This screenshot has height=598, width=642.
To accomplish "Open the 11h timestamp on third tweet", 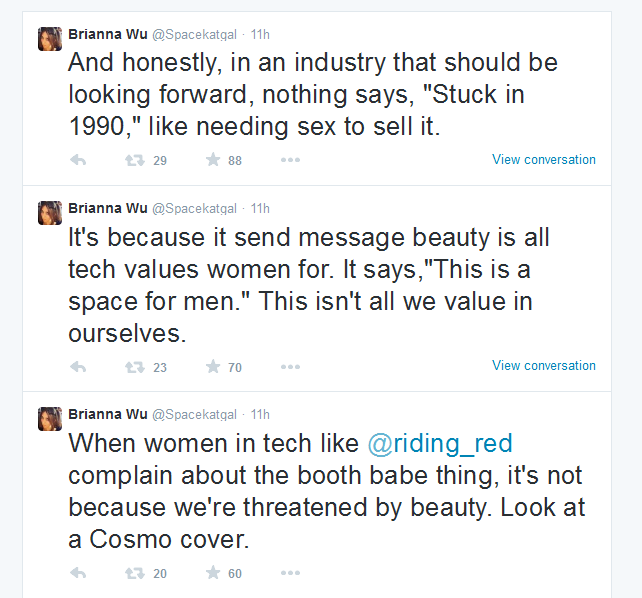I will pos(260,415).
